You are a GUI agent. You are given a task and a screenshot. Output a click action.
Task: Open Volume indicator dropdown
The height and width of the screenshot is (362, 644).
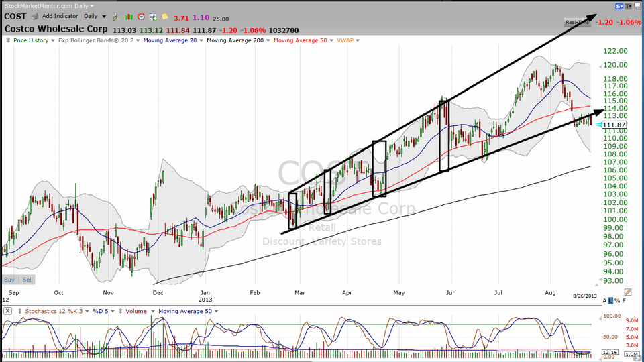click(x=152, y=312)
